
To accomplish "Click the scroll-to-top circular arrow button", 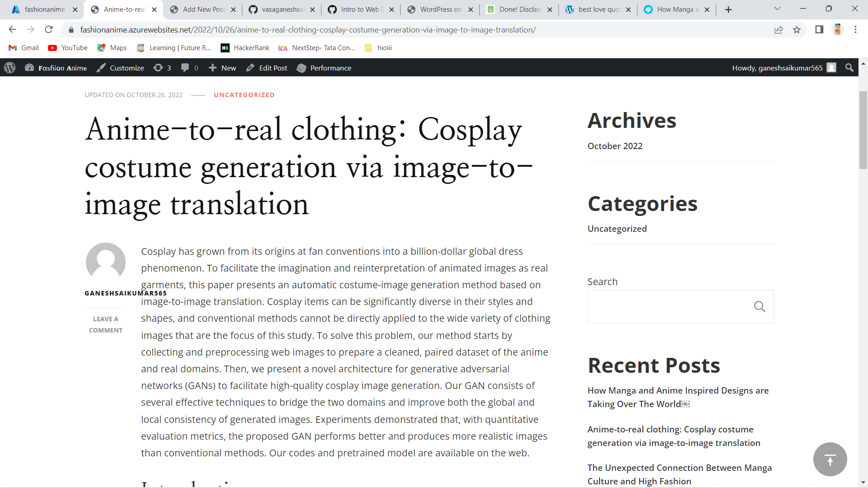I will [830, 459].
